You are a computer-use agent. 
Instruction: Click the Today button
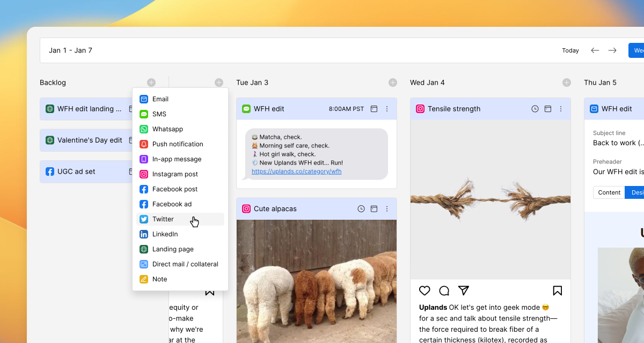[x=570, y=50]
